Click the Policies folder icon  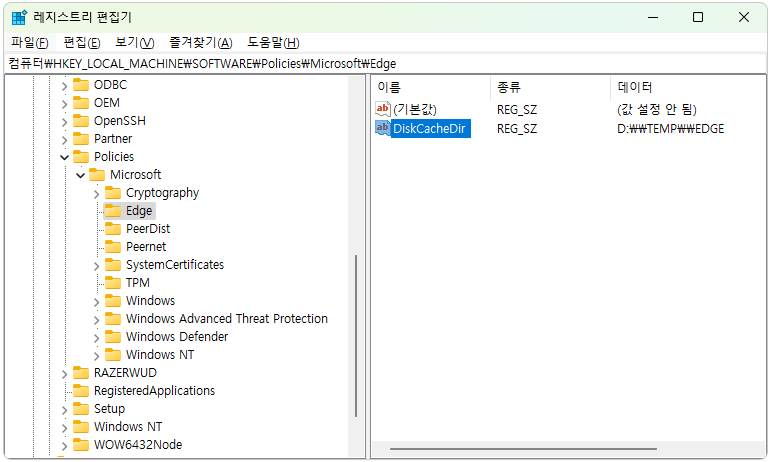point(81,157)
